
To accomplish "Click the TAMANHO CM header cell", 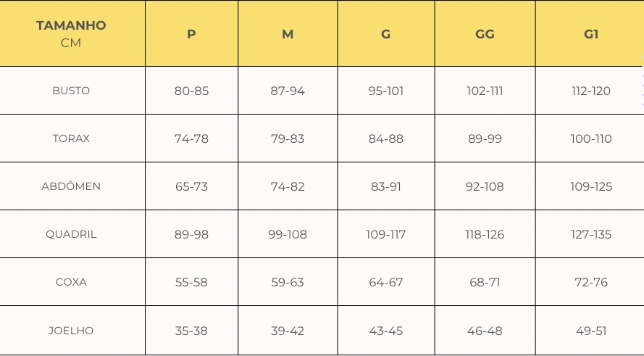I will pos(71,33).
